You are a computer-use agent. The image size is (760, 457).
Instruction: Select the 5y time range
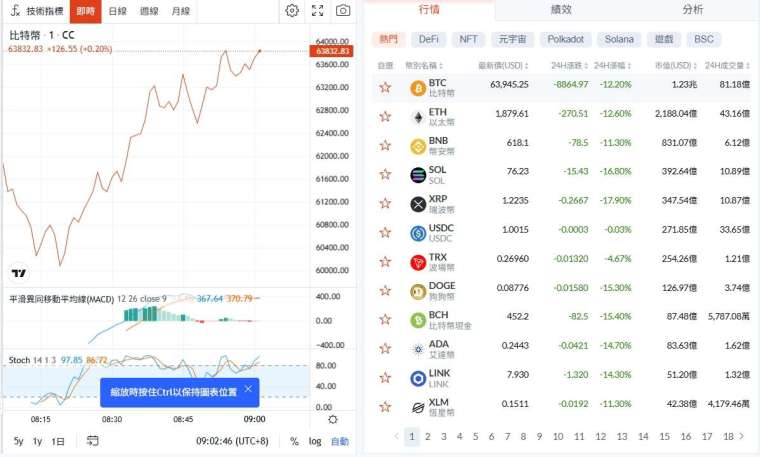(x=18, y=441)
